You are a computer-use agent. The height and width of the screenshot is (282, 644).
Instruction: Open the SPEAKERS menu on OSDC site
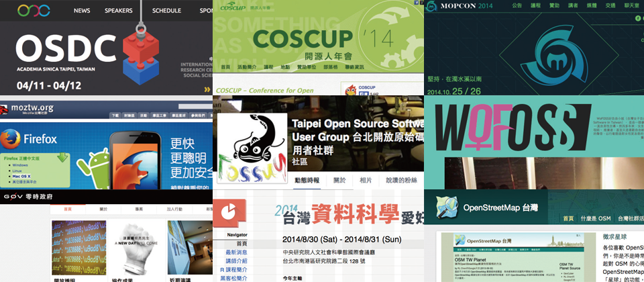118,11
